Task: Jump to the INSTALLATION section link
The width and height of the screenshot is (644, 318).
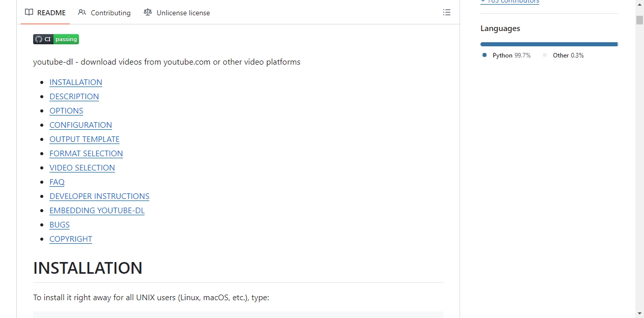Action: coord(76,82)
